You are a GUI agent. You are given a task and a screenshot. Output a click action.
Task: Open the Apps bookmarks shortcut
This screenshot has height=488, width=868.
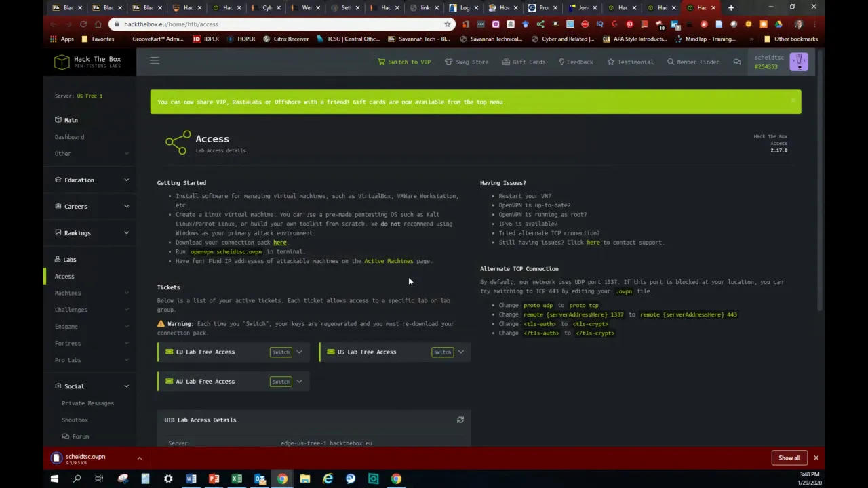62,39
